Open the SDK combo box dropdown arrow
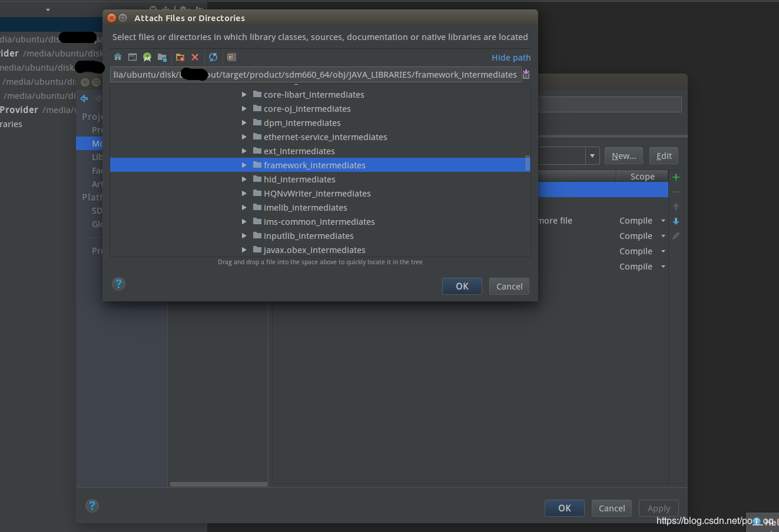This screenshot has width=779, height=532. click(592, 156)
